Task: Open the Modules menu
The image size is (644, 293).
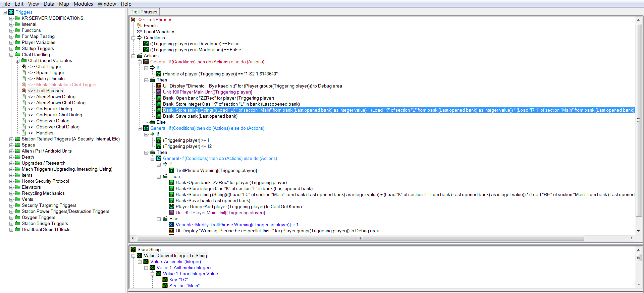Action: click(x=83, y=4)
